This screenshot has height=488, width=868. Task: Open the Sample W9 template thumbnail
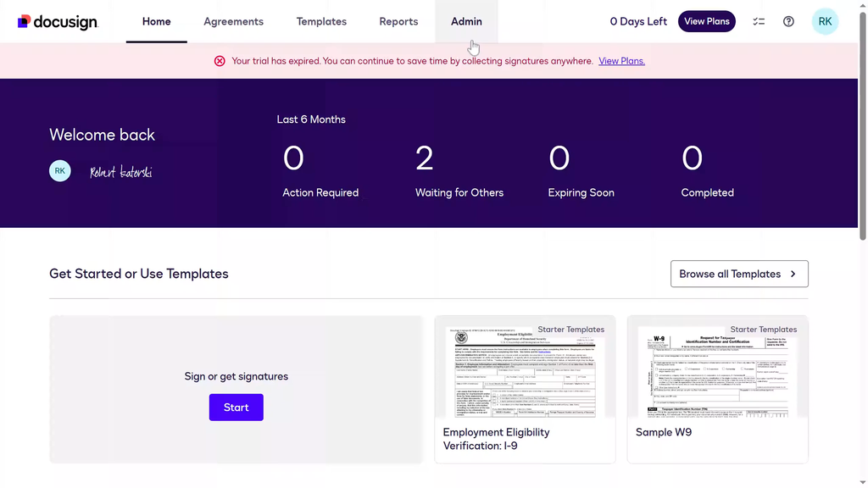(717, 373)
